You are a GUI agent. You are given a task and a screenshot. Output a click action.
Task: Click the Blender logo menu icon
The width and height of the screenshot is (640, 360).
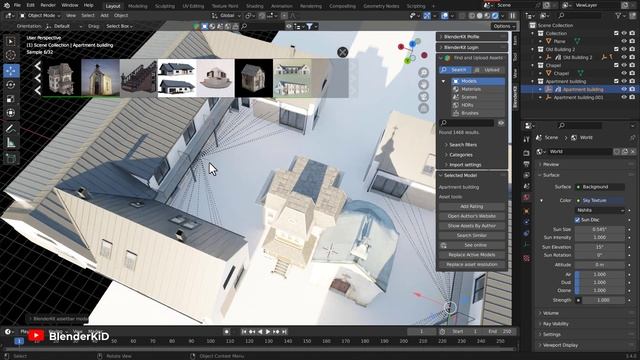[x=6, y=5]
